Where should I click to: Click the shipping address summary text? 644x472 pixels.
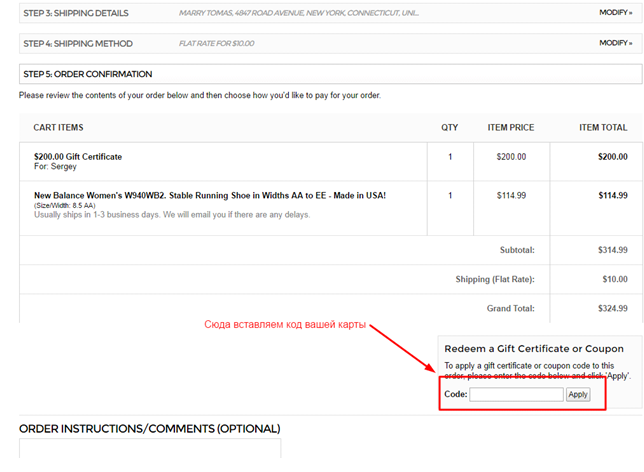(299, 15)
